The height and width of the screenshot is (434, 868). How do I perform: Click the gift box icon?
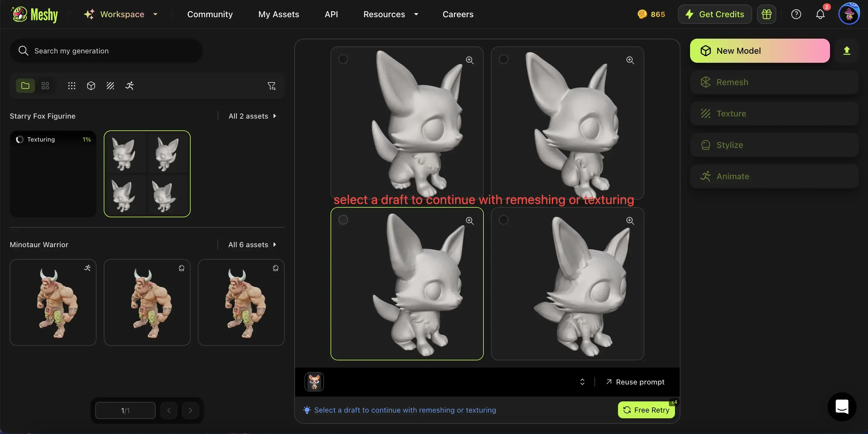pyautogui.click(x=767, y=14)
